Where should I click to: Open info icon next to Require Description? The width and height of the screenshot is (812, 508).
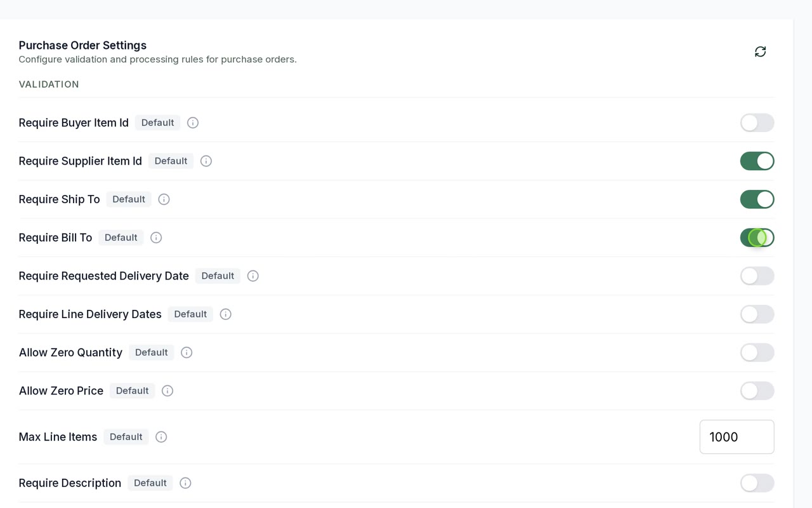(185, 483)
